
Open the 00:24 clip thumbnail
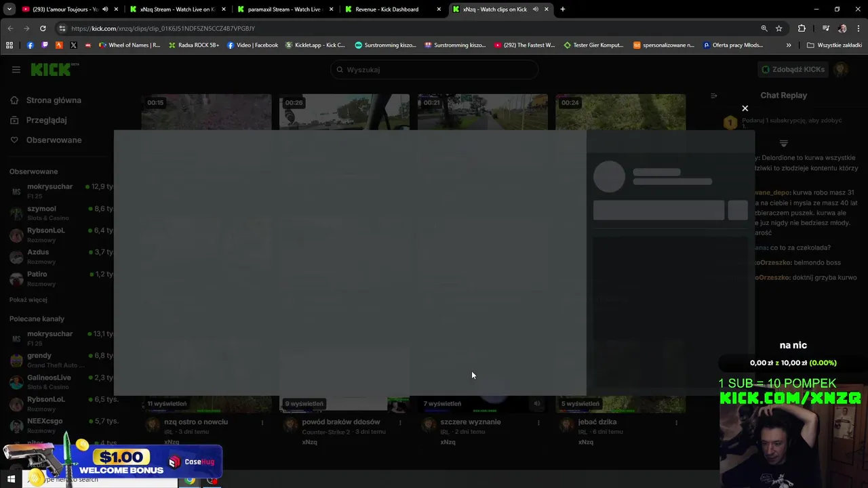(620, 112)
